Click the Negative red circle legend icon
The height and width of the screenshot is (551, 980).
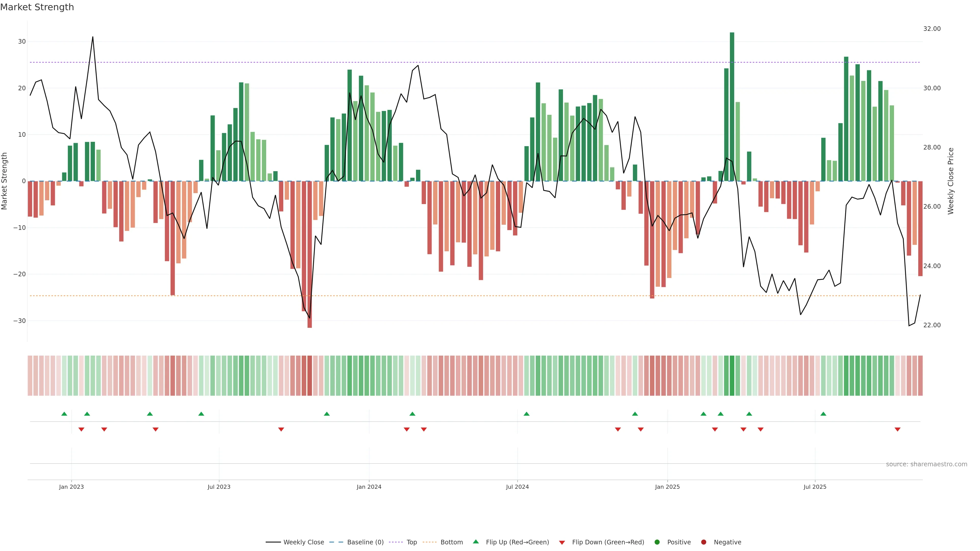tap(703, 542)
